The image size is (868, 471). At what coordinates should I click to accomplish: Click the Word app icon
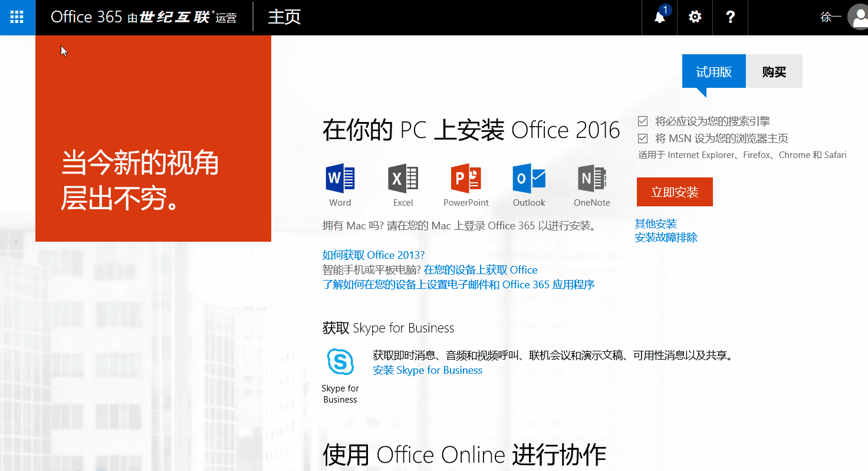(x=340, y=178)
